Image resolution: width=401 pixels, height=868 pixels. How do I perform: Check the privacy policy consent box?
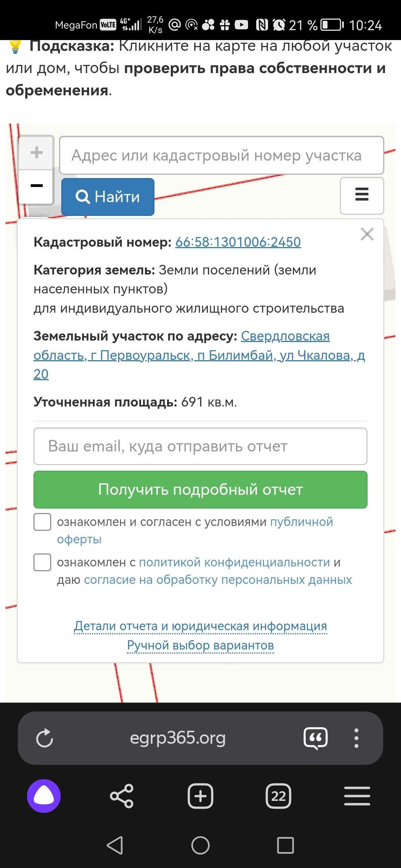coord(42,562)
